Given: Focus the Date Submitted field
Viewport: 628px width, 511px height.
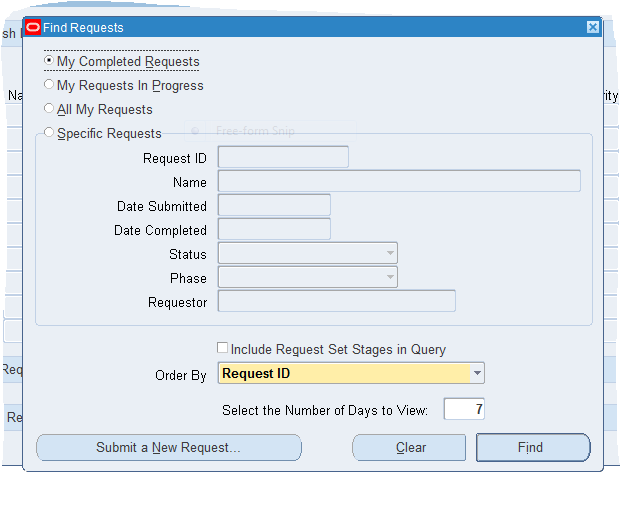Looking at the screenshot, I should click(274, 206).
